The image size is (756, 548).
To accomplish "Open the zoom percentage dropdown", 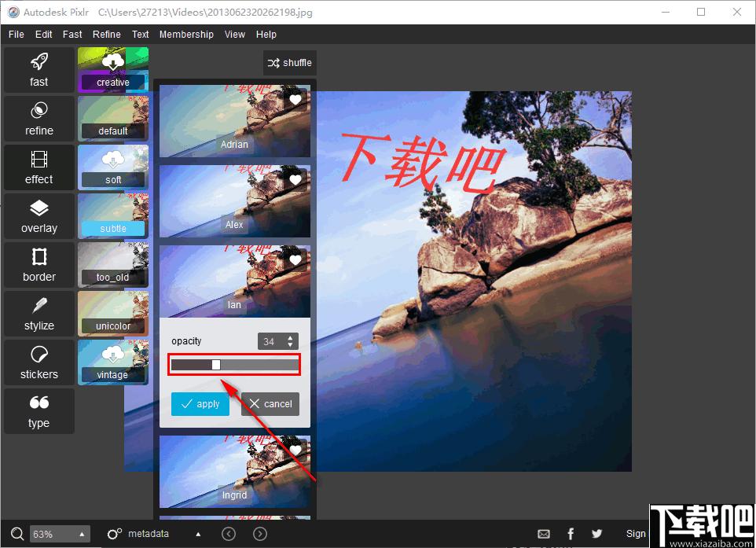I will click(x=60, y=534).
